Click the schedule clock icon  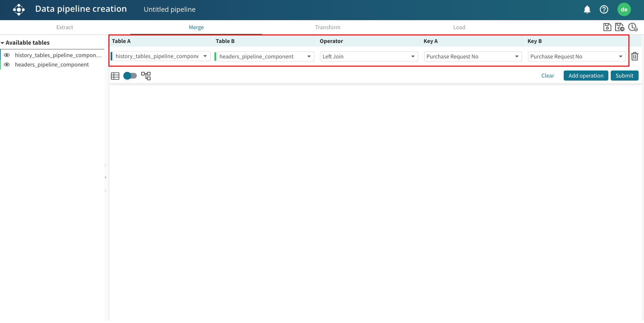pyautogui.click(x=633, y=27)
